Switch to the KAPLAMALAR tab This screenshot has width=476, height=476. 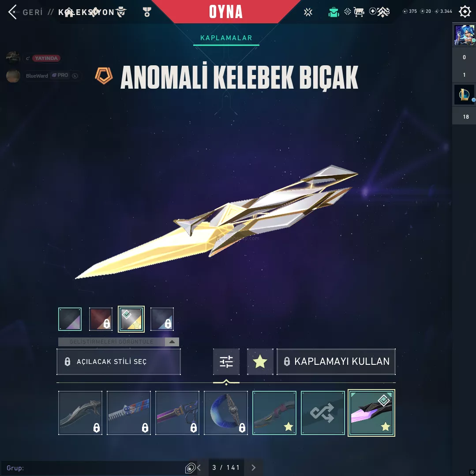click(x=226, y=38)
